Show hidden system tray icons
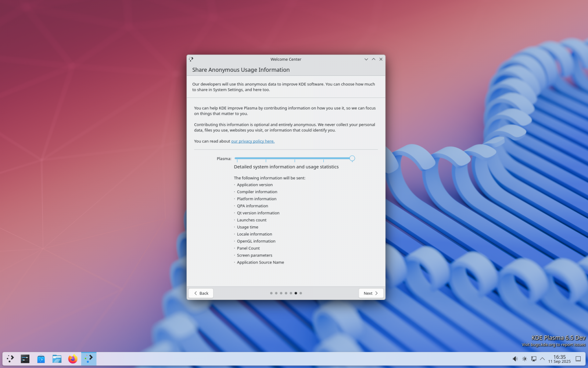Screen dimensions: 588x368 tap(542, 359)
